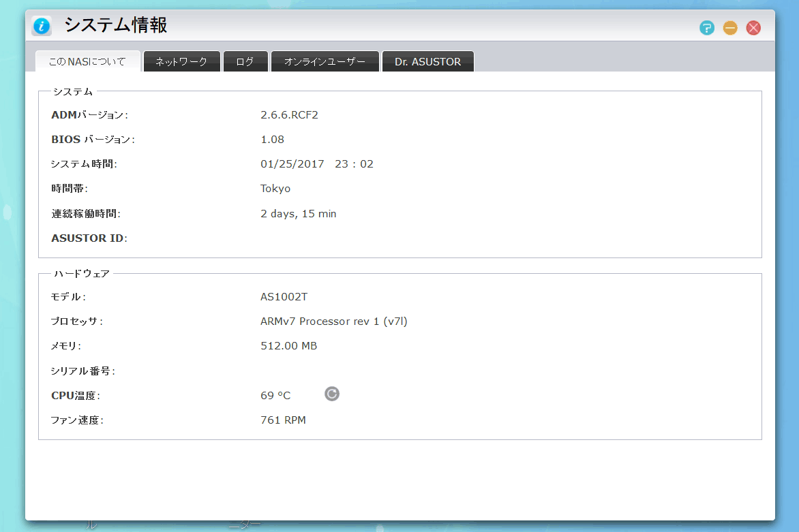Click the BIOS version value 1.08

click(272, 139)
